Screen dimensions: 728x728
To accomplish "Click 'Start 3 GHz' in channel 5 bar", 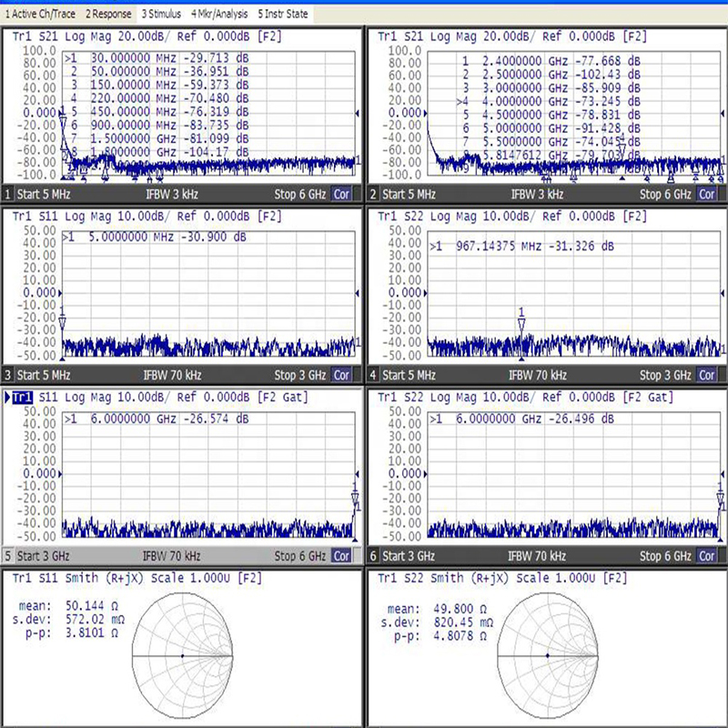I will point(43,556).
